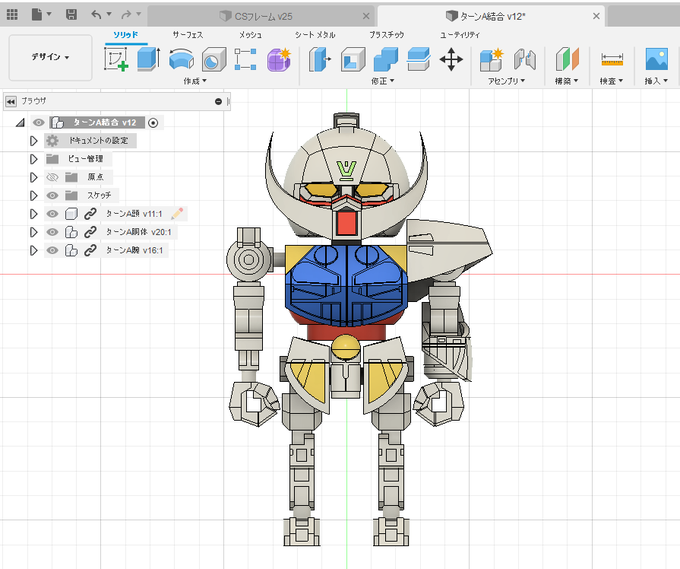The width and height of the screenshot is (680, 569).
Task: Select the Measure tool
Action: [x=612, y=59]
